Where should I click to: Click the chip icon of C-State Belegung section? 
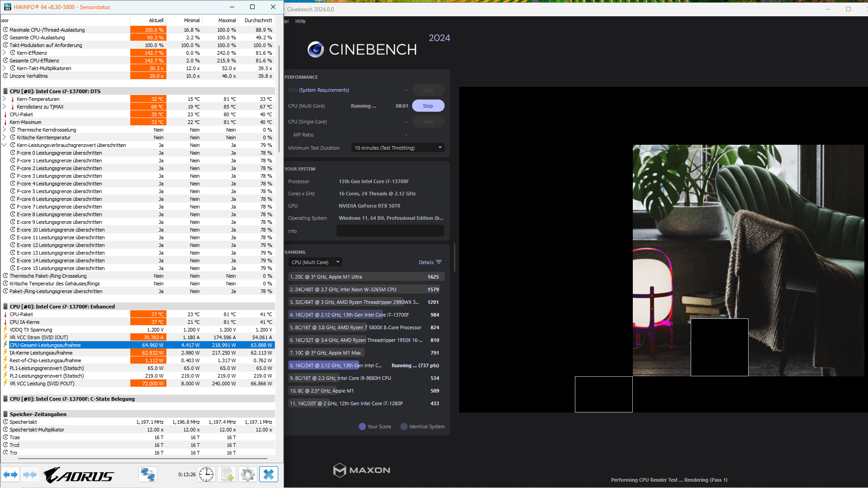5,399
